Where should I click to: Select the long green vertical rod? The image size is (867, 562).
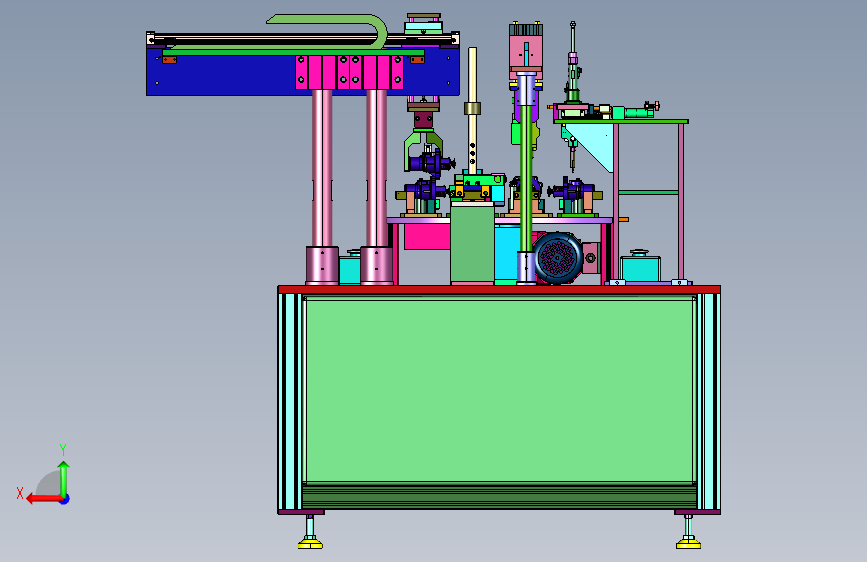pos(526,177)
